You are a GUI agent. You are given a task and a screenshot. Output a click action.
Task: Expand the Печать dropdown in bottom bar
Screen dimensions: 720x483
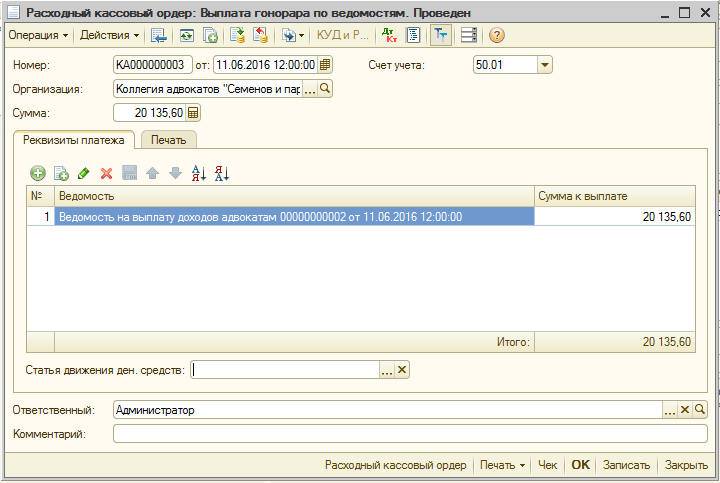click(502, 465)
